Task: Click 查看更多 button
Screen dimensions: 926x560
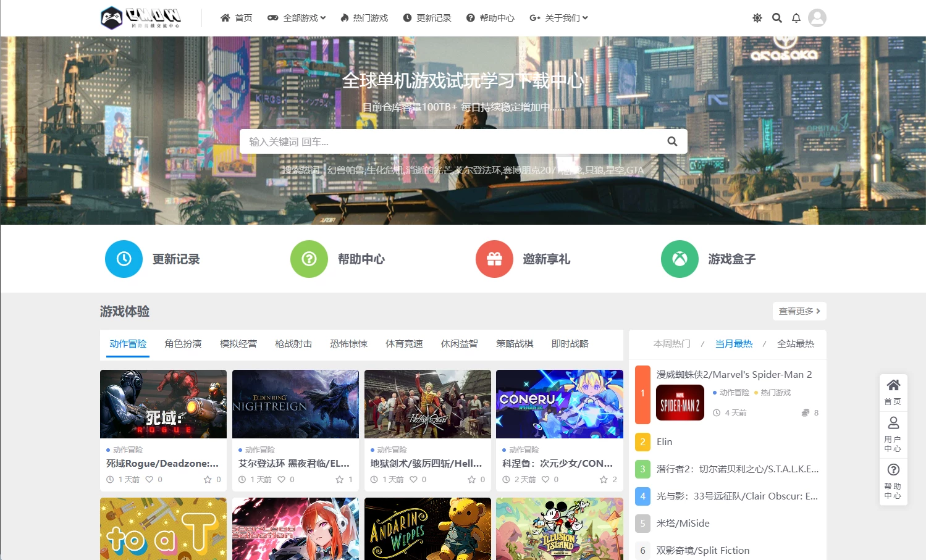Action: [x=799, y=311]
